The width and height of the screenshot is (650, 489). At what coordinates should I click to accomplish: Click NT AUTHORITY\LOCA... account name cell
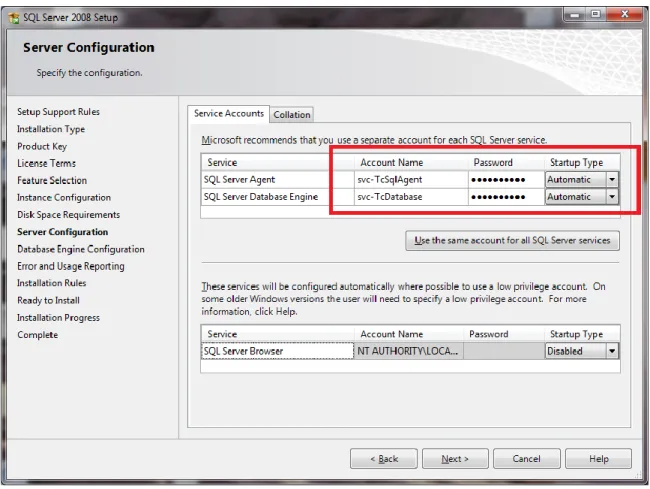pos(408,351)
